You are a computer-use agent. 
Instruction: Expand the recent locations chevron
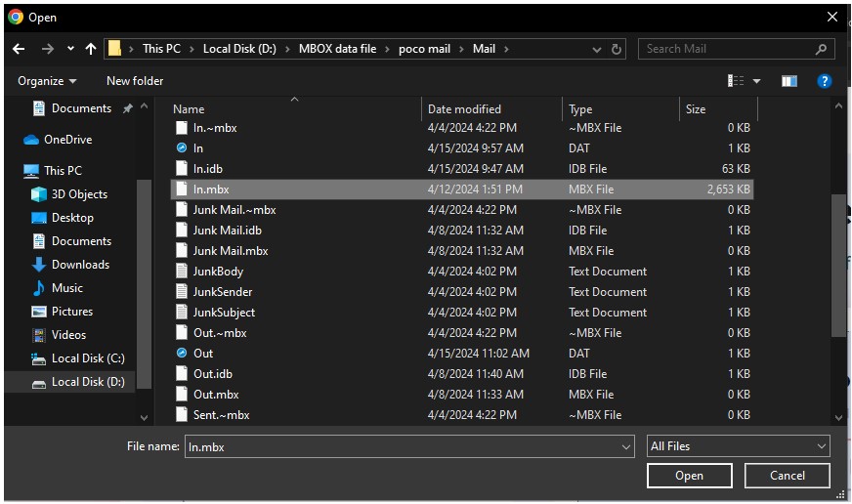click(70, 49)
